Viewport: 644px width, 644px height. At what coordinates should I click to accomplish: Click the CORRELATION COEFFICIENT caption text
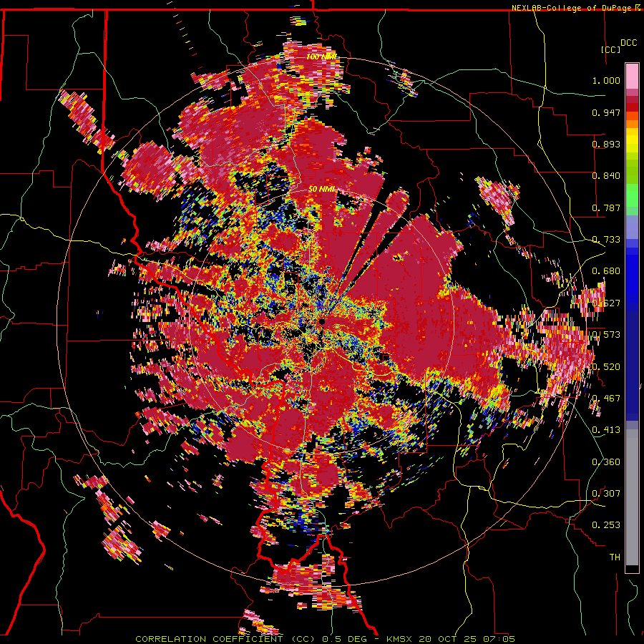[x=209, y=639]
